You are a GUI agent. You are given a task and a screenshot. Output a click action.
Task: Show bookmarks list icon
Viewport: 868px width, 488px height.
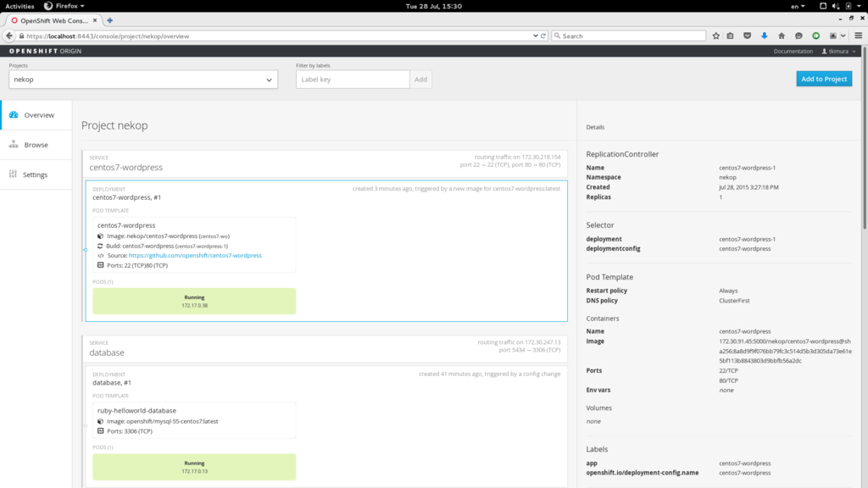(730, 36)
